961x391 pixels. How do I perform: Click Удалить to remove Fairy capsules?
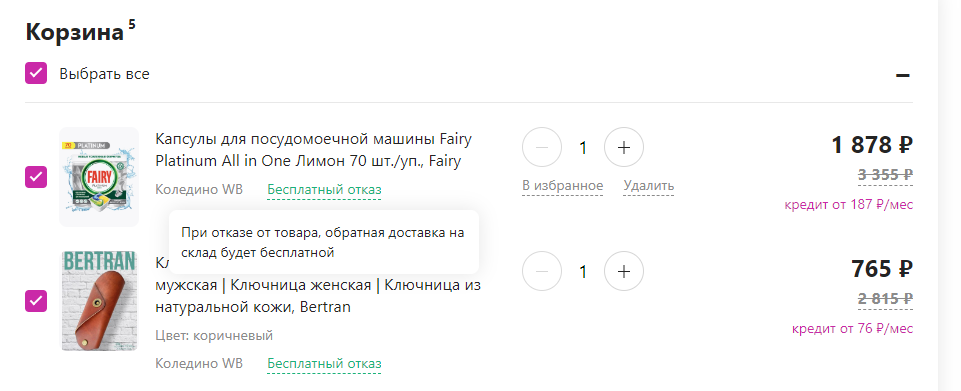tap(648, 186)
